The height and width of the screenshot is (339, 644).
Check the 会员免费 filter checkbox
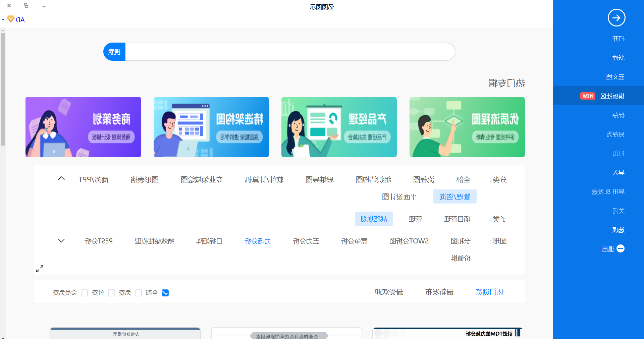84,293
